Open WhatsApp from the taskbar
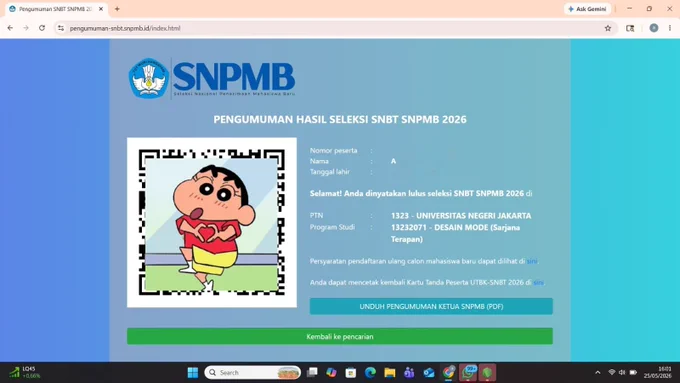 (468, 373)
